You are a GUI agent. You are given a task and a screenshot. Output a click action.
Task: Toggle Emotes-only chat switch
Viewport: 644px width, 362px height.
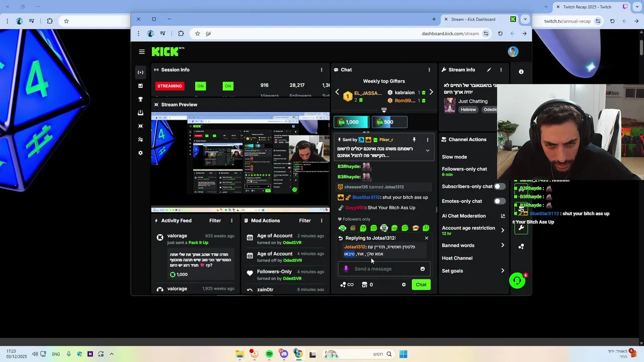pos(500,201)
